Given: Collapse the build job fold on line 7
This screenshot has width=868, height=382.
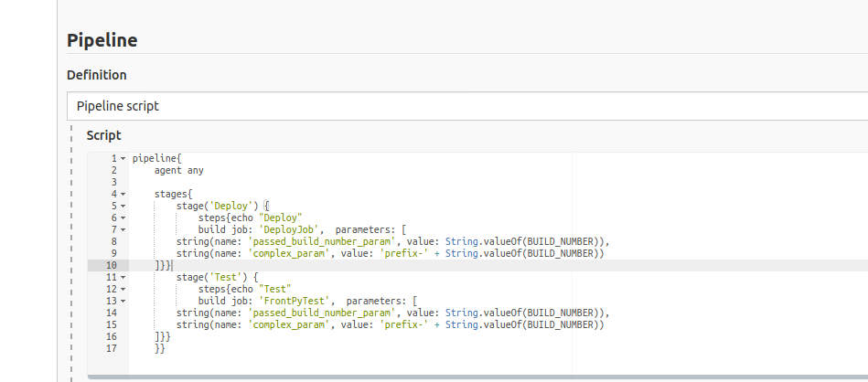Looking at the screenshot, I should click(123, 229).
